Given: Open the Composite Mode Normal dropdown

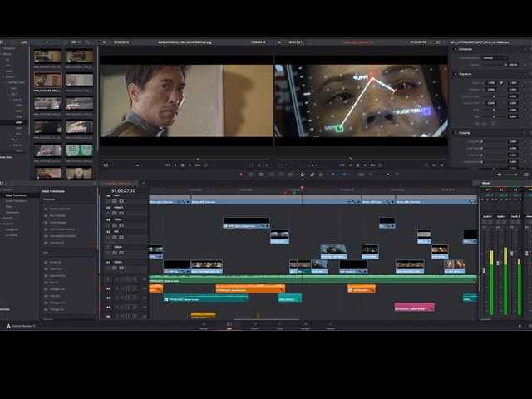Looking at the screenshot, I should [495, 58].
